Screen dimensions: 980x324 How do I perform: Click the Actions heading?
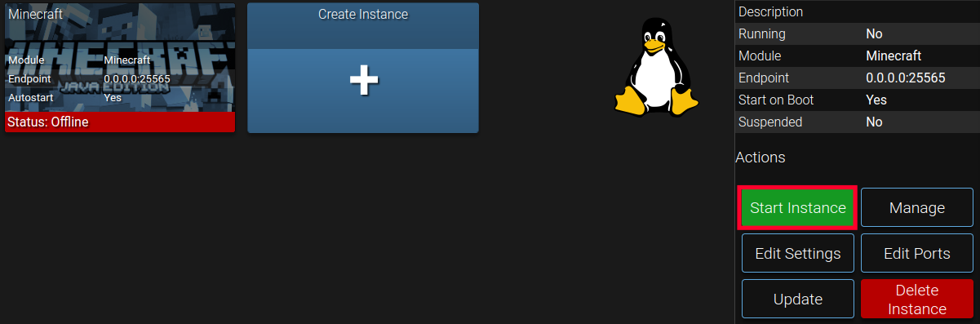760,158
